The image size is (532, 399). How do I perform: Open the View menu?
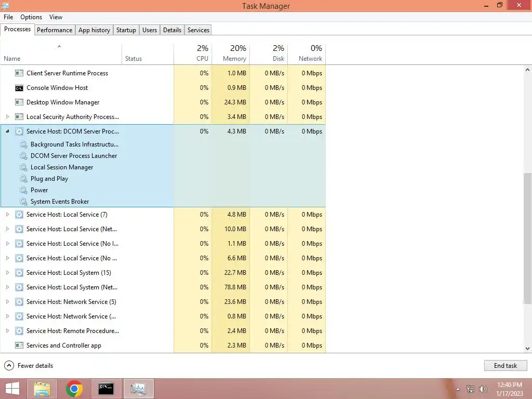56,17
